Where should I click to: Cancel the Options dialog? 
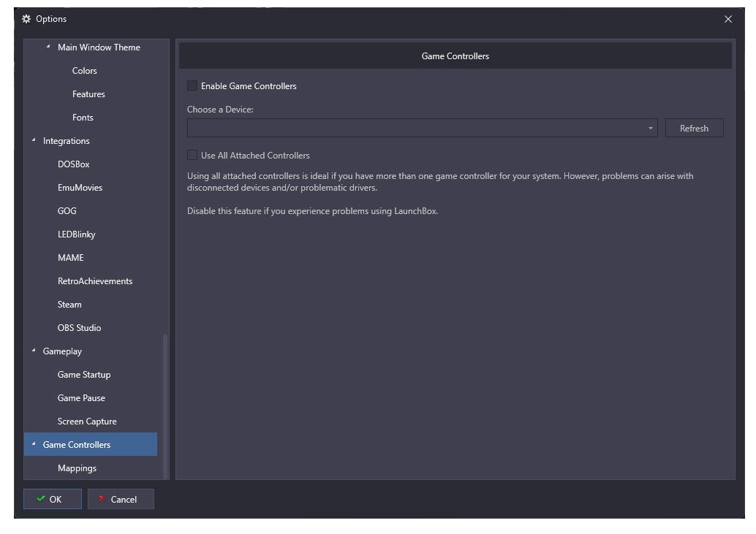pos(121,499)
